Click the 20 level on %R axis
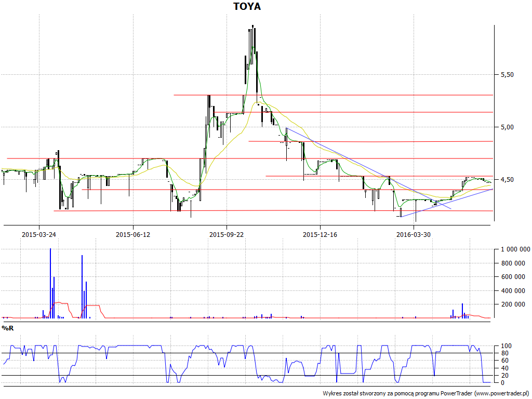The height and width of the screenshot is (399, 532). tap(504, 375)
